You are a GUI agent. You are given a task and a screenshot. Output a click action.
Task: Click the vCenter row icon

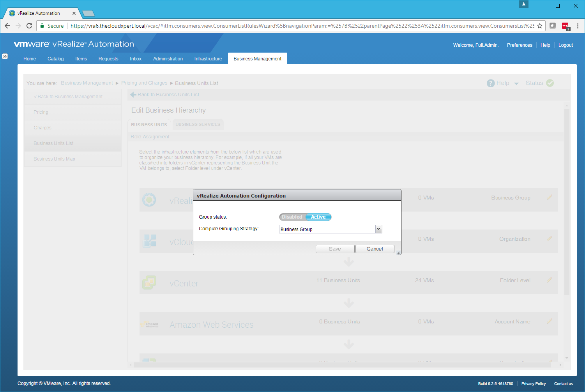(149, 283)
